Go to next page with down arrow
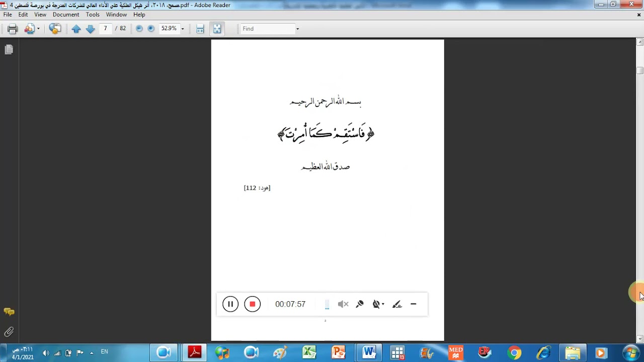644x362 pixels. (x=90, y=29)
